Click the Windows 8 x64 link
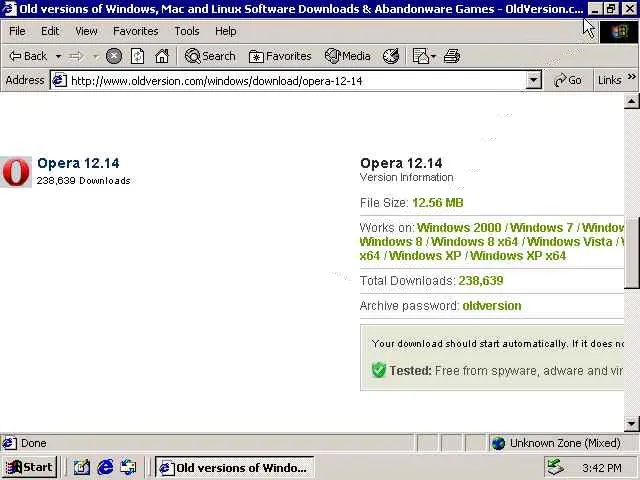The height and width of the screenshot is (480, 640). pos(474,242)
